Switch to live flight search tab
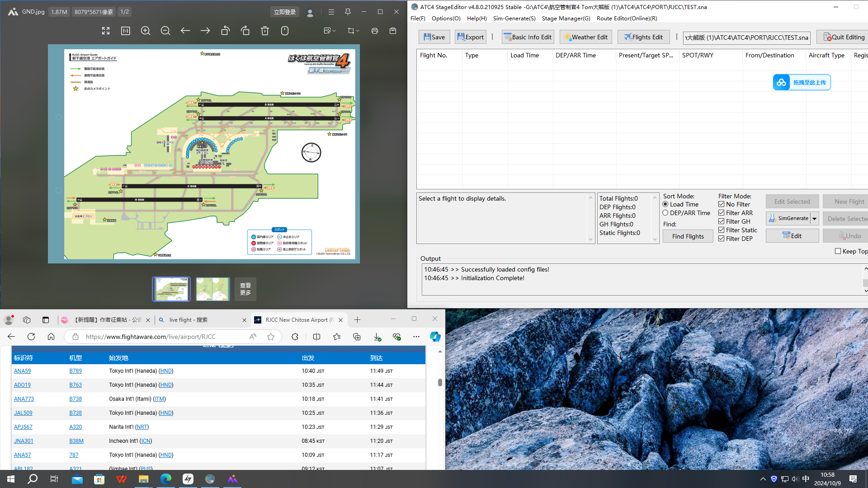Viewport: 868px width, 488px height. point(202,320)
